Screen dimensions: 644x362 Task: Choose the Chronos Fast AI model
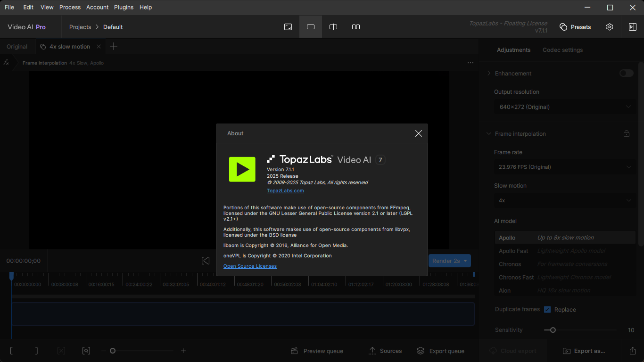tap(565, 277)
